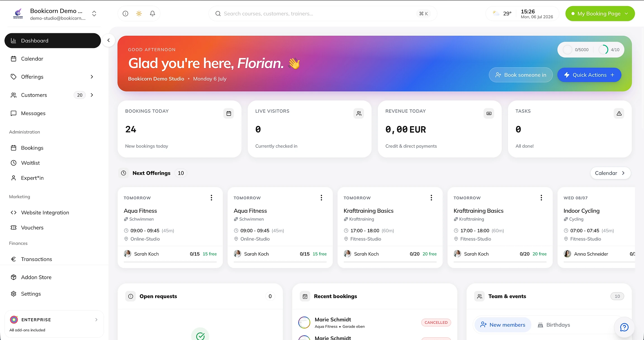Go to Offerings in the sidebar
Image resolution: width=644 pixels, height=340 pixels.
32,77
